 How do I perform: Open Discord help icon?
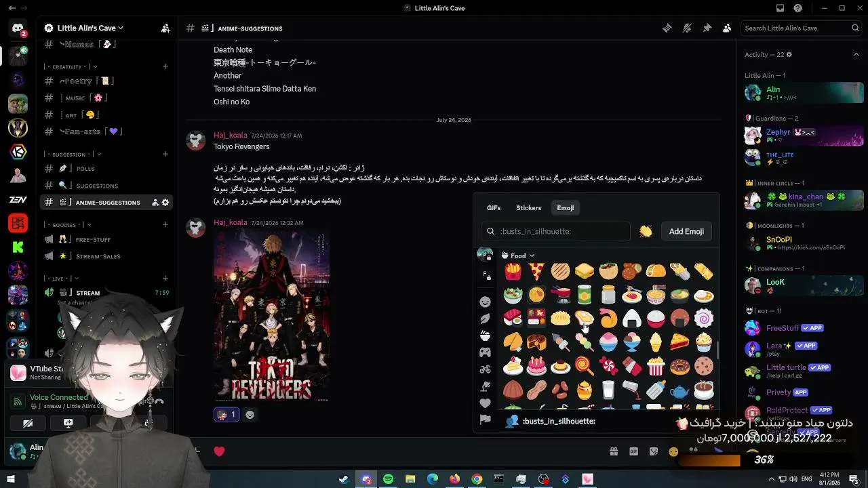tap(798, 8)
